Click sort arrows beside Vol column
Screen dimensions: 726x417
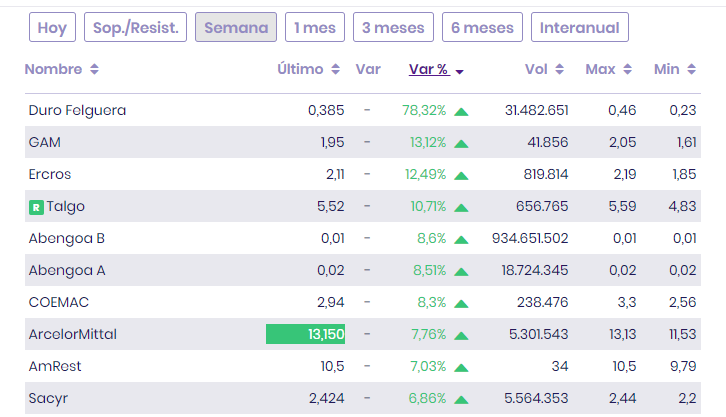point(560,70)
